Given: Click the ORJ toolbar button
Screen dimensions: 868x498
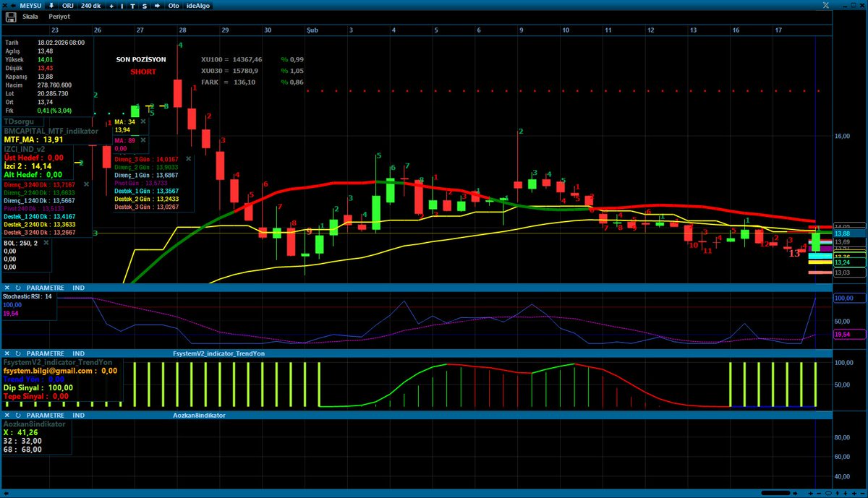Looking at the screenshot, I should point(68,5).
